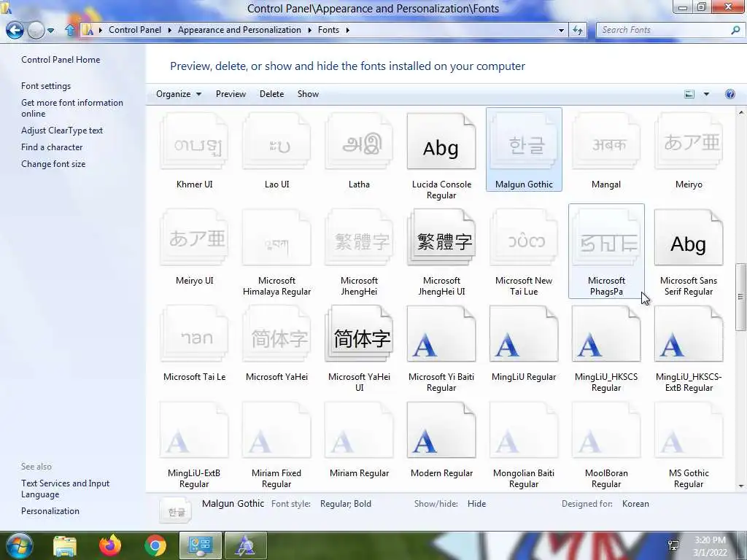
Task: Click the Back navigation arrow
Action: (x=15, y=30)
